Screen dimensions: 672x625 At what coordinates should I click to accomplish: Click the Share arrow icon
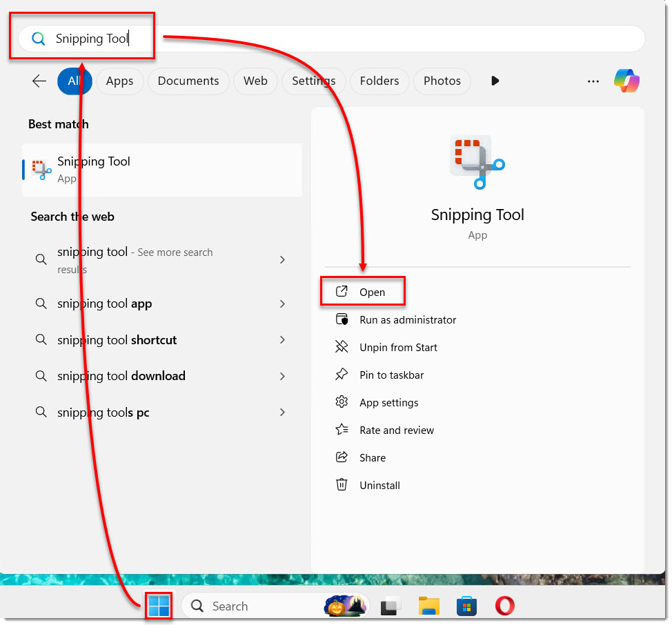coord(342,457)
